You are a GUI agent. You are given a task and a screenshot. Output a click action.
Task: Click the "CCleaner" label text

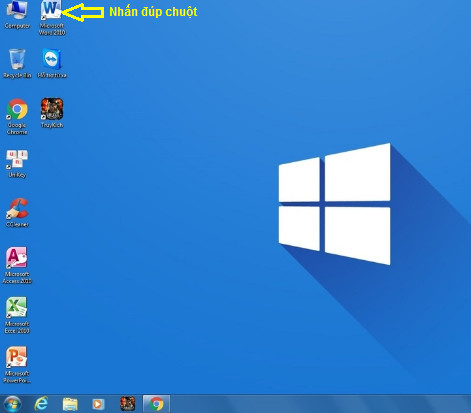pyautogui.click(x=17, y=225)
